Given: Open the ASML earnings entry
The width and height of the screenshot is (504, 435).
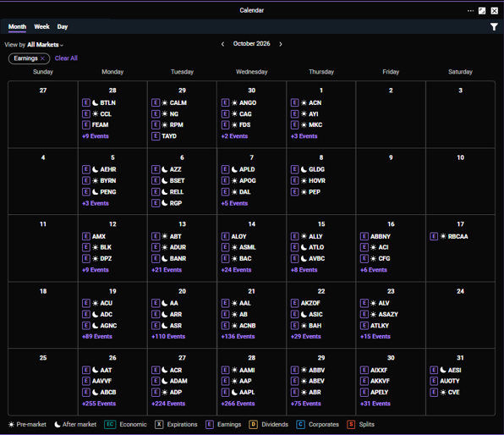Looking at the screenshot, I should (x=238, y=247).
